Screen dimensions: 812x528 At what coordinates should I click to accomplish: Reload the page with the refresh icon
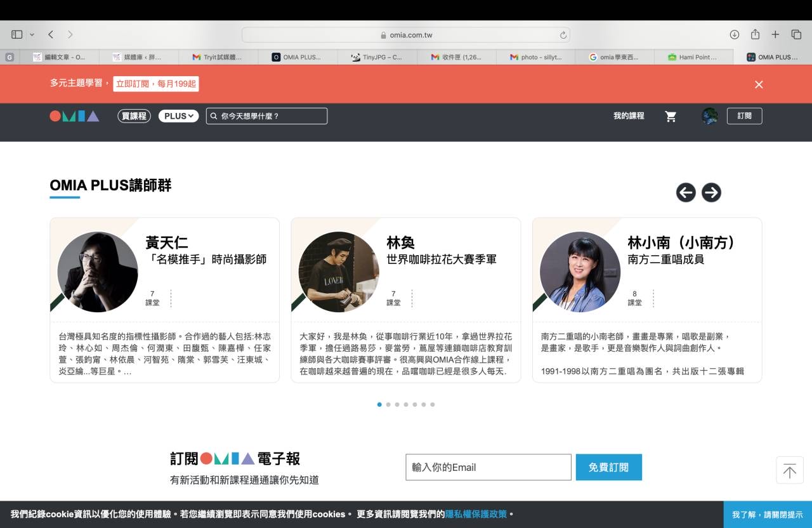[563, 35]
